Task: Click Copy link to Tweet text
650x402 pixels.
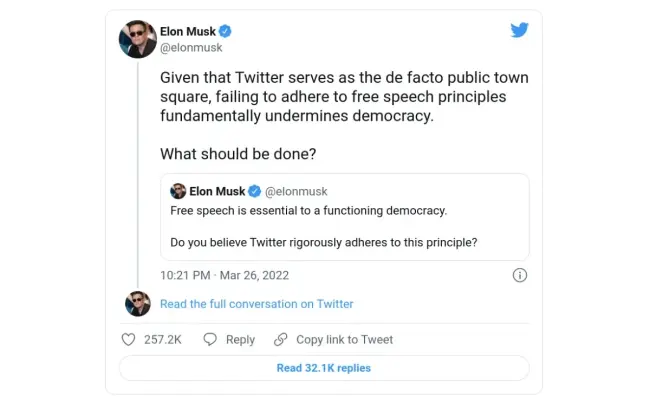Action: pos(344,339)
